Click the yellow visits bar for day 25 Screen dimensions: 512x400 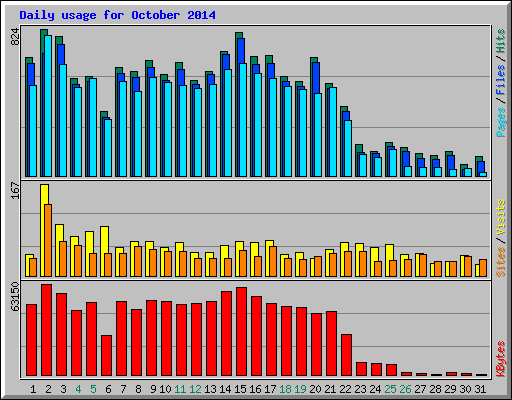coord(389,252)
